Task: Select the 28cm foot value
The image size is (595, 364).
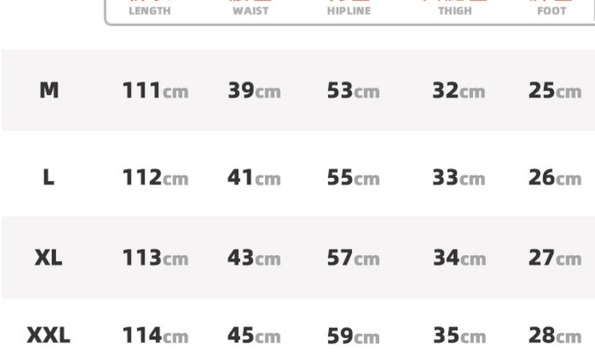Action: tap(554, 336)
